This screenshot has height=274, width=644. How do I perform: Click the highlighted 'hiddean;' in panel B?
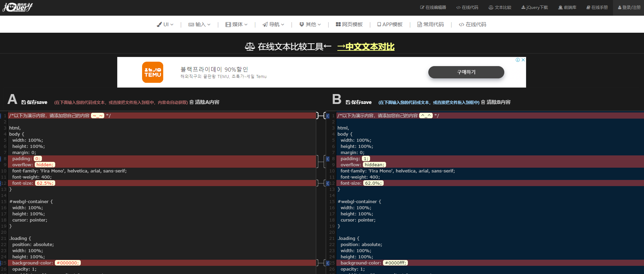click(x=374, y=165)
